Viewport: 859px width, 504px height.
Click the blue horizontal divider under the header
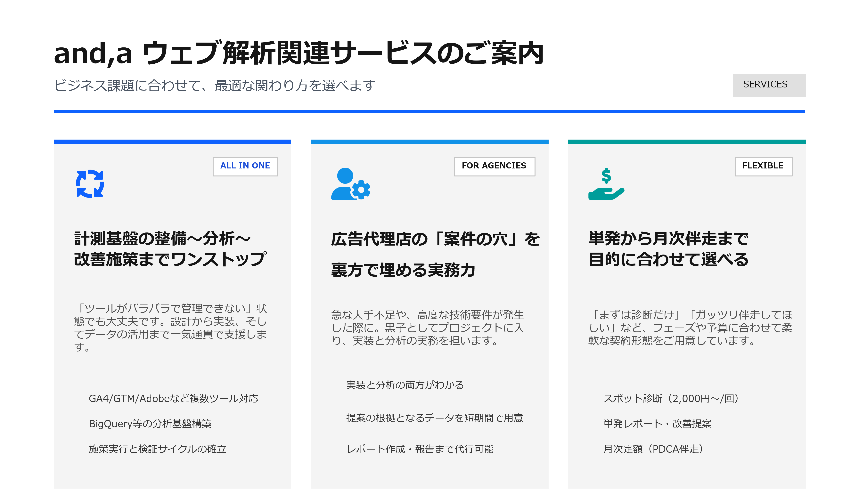[x=429, y=111]
